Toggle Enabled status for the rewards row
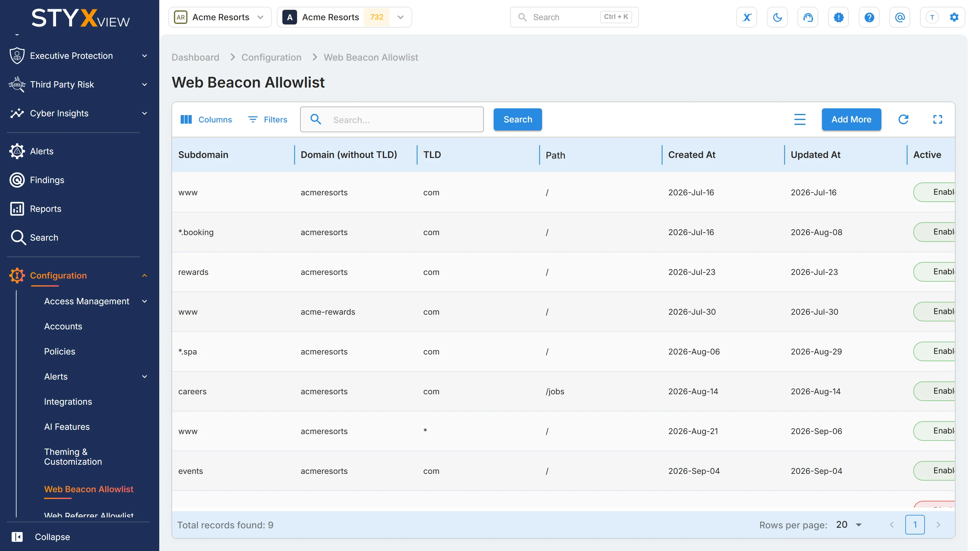The height and width of the screenshot is (551, 980). coord(934,272)
